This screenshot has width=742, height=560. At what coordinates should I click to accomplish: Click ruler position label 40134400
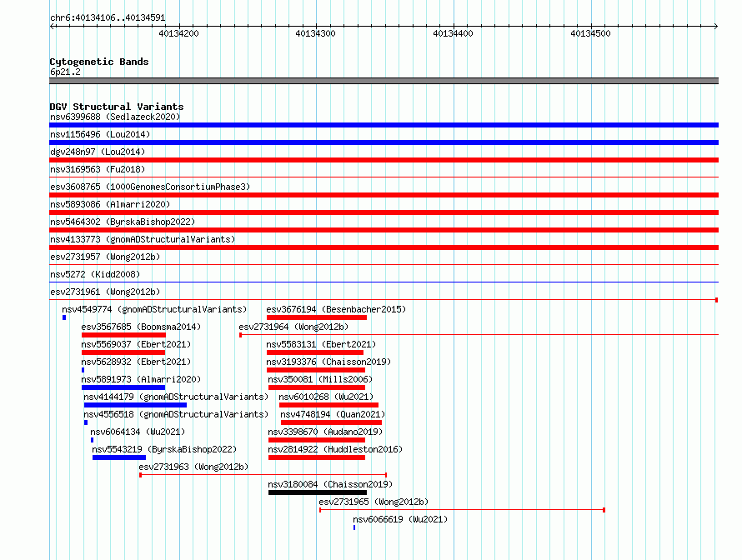pyautogui.click(x=453, y=33)
